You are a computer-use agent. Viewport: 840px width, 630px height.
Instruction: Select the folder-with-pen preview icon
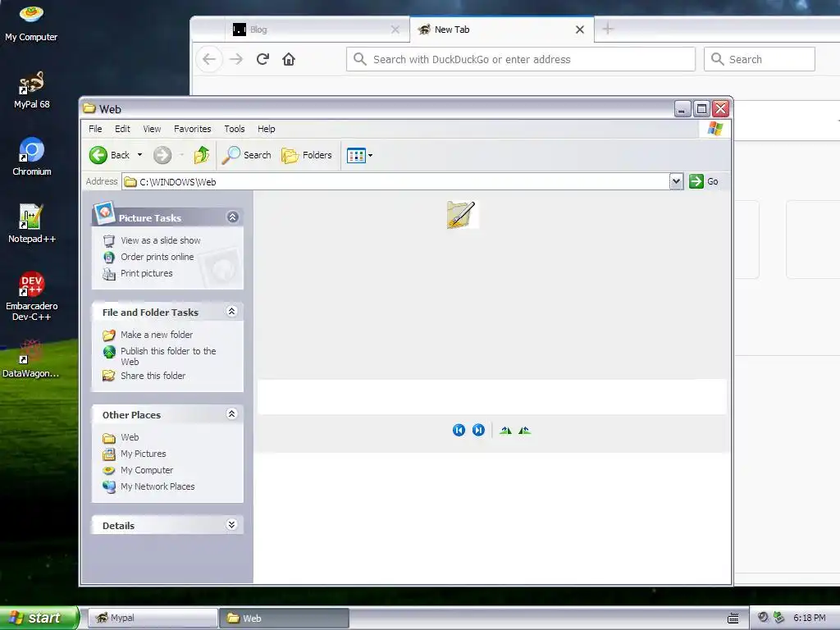(461, 215)
